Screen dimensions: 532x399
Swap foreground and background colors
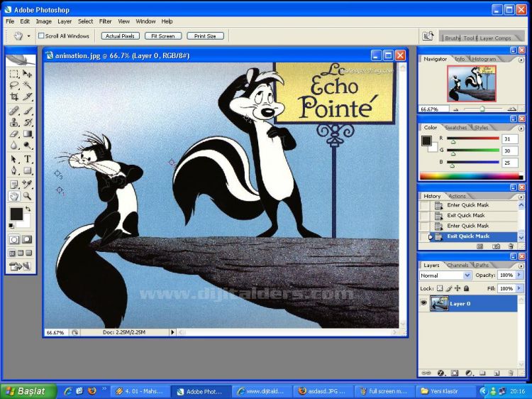[x=28, y=209]
